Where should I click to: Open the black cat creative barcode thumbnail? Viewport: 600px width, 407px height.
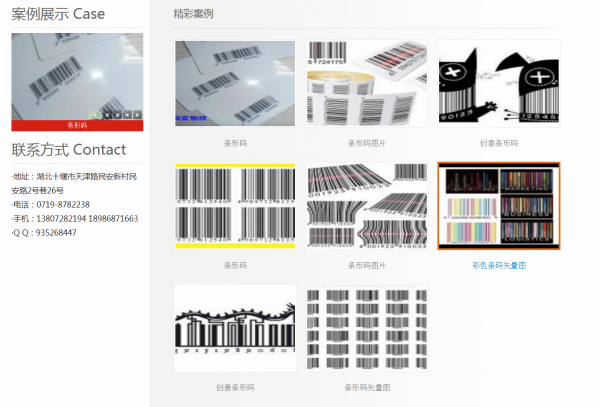click(x=499, y=84)
